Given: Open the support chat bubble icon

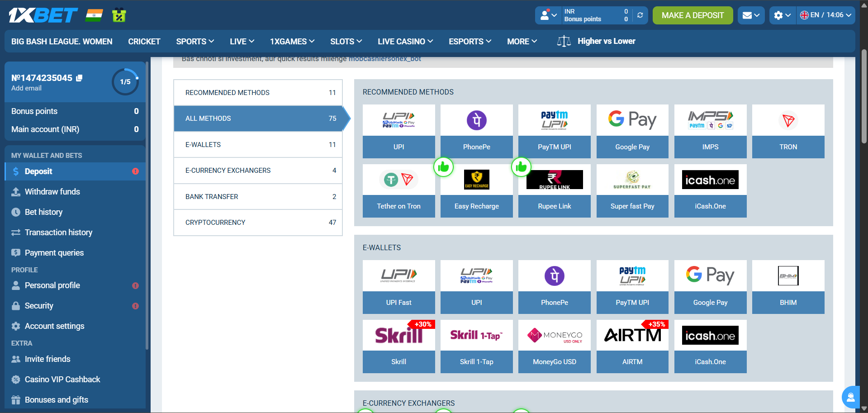Looking at the screenshot, I should pos(851,397).
